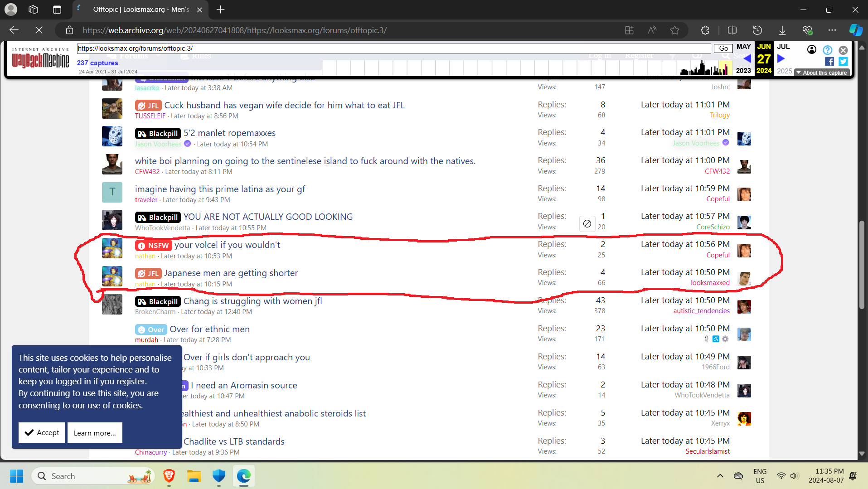
Task: Stop page loading in the browser
Action: pyautogui.click(x=39, y=30)
